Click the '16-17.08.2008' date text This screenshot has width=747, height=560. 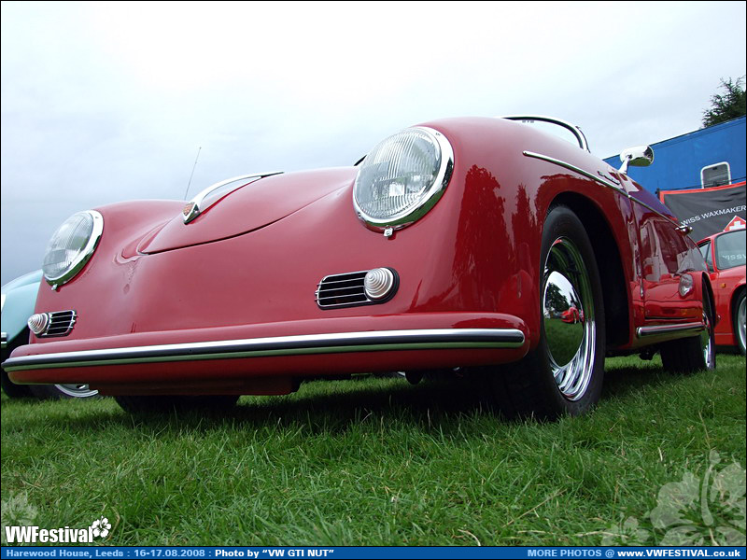tap(169, 553)
